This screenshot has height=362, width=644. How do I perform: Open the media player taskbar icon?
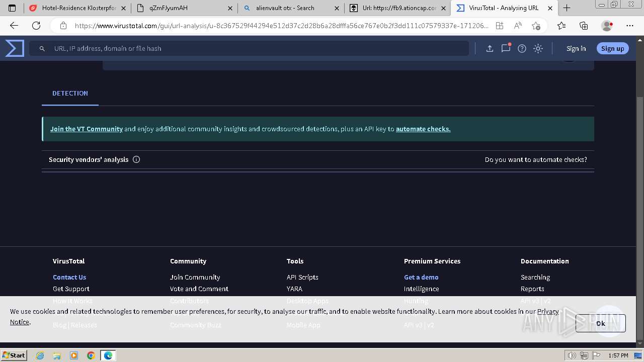[x=74, y=355]
